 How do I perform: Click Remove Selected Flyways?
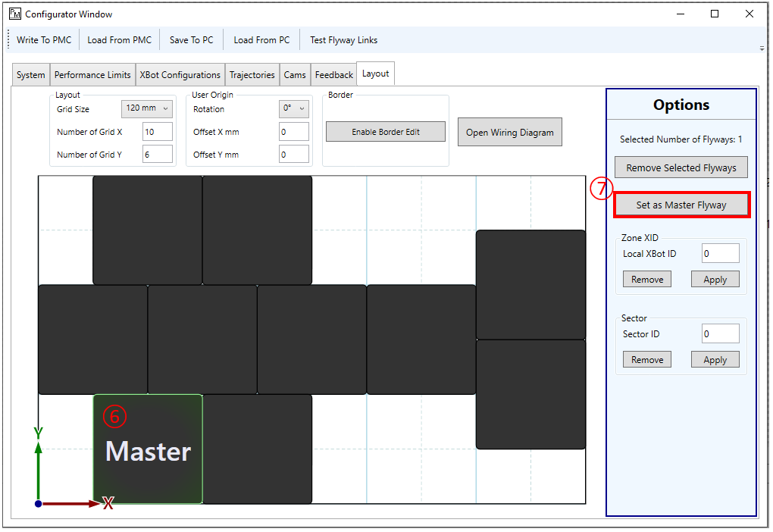pos(681,167)
